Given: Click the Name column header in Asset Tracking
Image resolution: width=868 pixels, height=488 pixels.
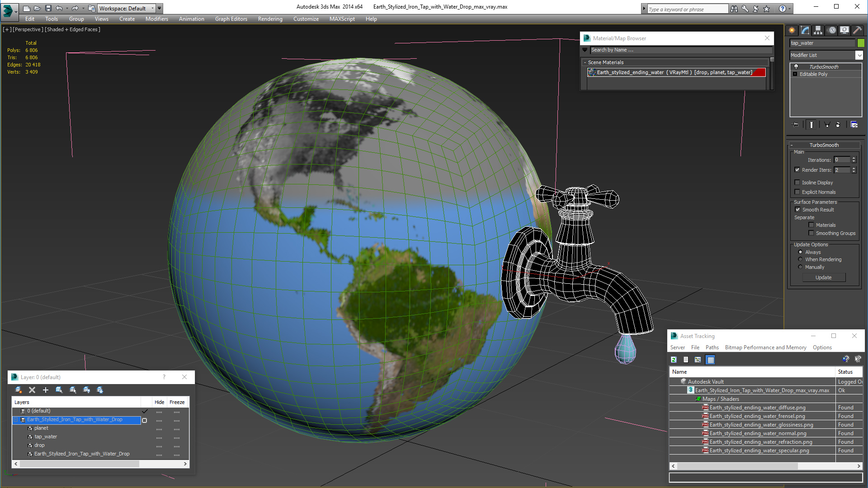Looking at the screenshot, I should coord(752,372).
